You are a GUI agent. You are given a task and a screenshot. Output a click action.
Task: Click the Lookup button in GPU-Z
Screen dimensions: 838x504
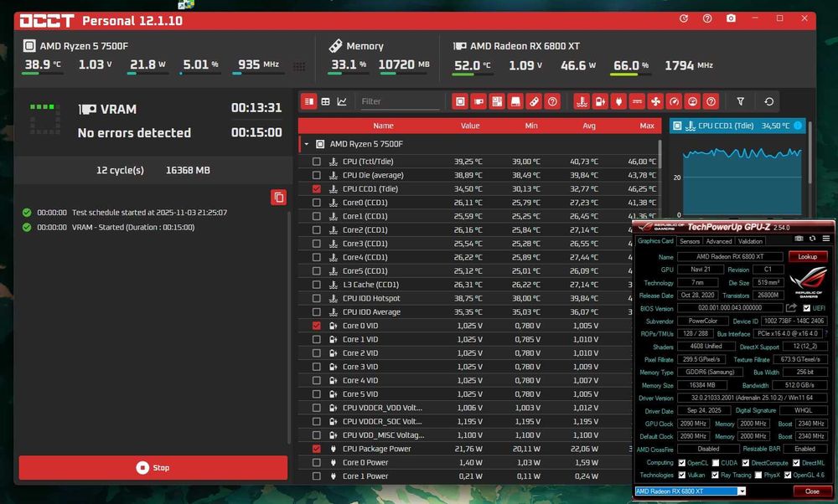click(x=808, y=257)
